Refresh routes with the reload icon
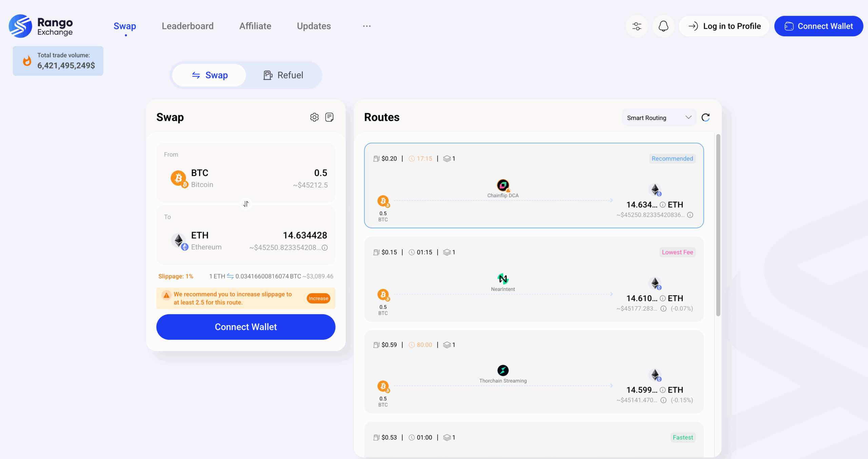Screen dimensions: 868x459 pyautogui.click(x=706, y=117)
